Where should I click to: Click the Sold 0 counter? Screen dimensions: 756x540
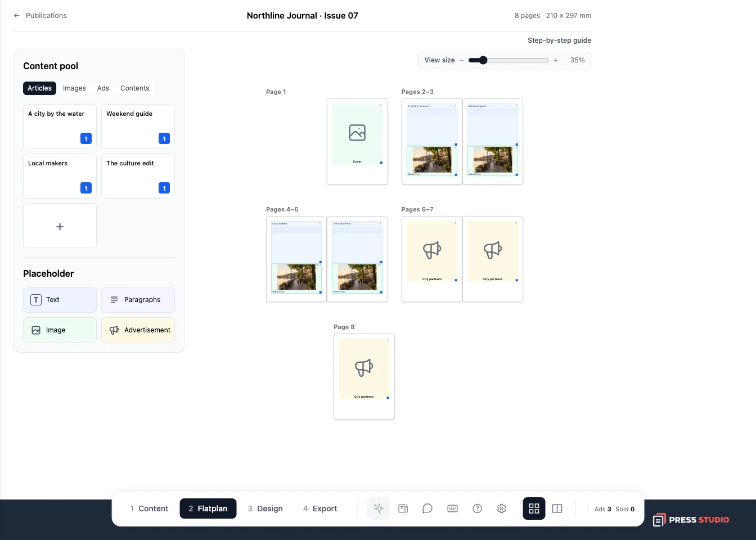(x=625, y=509)
